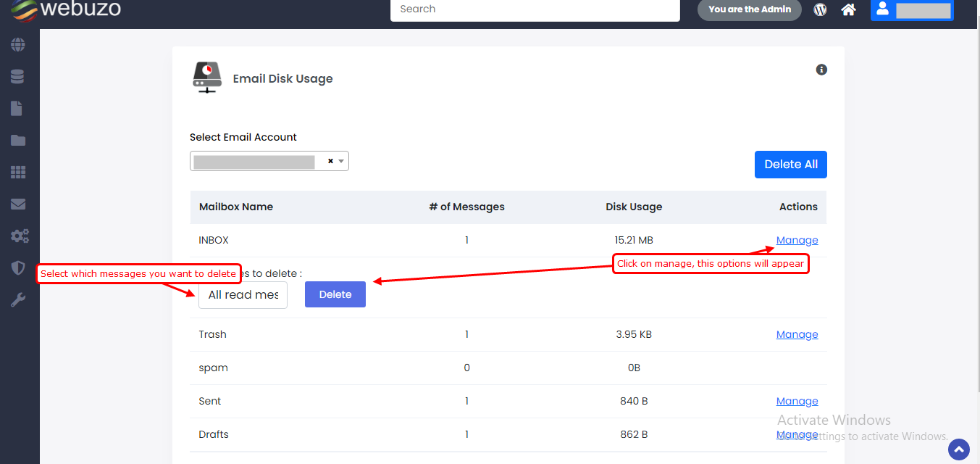Click the WordPress icon in the top bar
Screen dimensions: 980x464
pos(820,9)
